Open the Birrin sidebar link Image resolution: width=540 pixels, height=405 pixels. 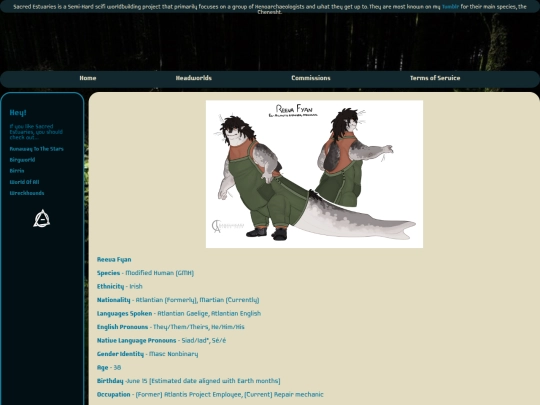coord(17,171)
